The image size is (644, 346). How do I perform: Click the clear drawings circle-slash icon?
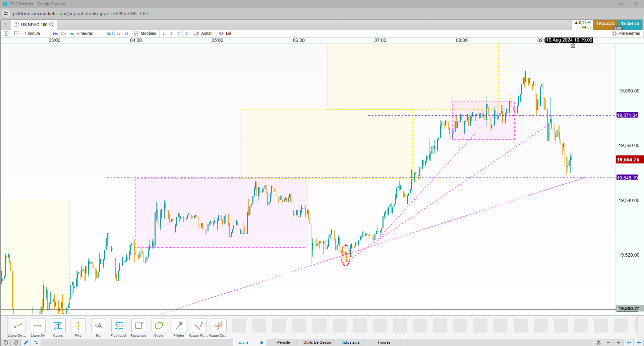pyautogui.click(x=16, y=342)
